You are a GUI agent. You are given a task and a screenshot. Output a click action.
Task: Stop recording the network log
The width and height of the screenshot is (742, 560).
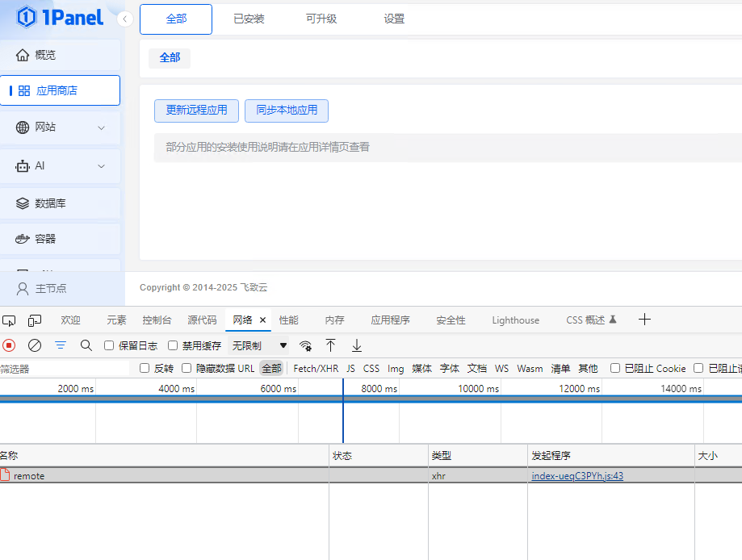pyautogui.click(x=9, y=345)
